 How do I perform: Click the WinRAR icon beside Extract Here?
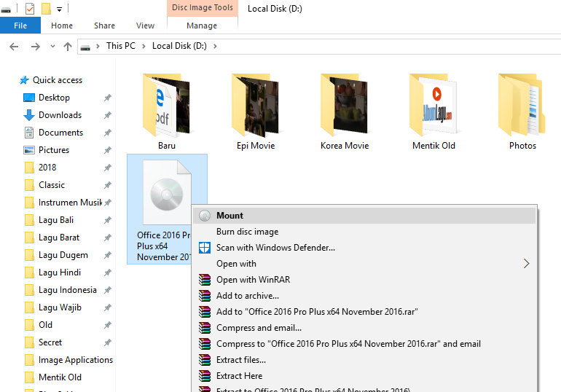(x=205, y=376)
